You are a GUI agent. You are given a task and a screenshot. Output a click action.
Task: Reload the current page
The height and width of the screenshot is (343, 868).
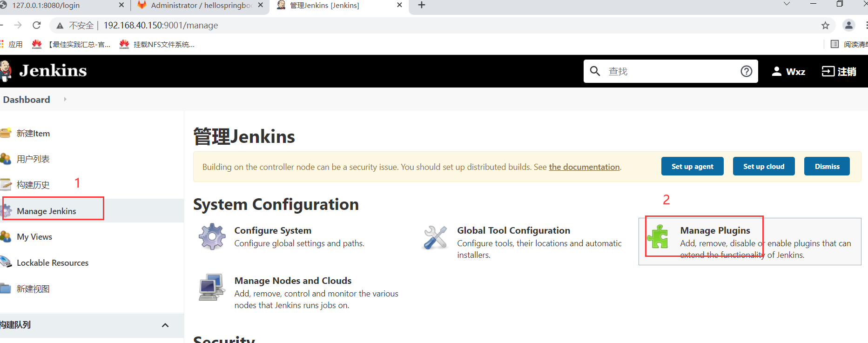click(37, 25)
